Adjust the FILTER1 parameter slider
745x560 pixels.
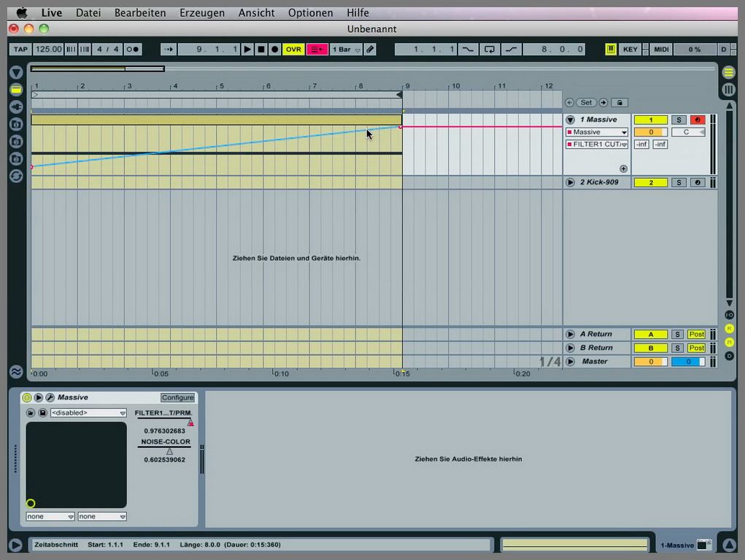click(x=164, y=421)
